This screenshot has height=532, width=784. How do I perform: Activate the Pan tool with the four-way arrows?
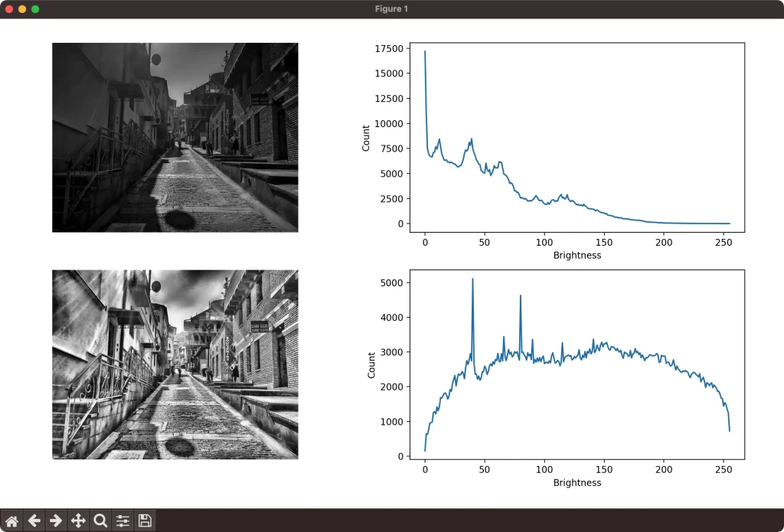(78, 521)
